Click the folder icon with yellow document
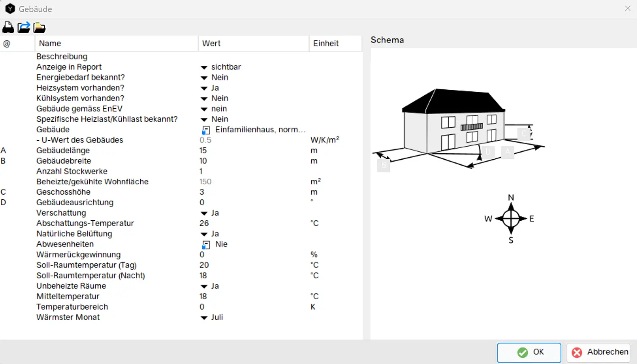The width and height of the screenshot is (637, 364). pos(39,28)
